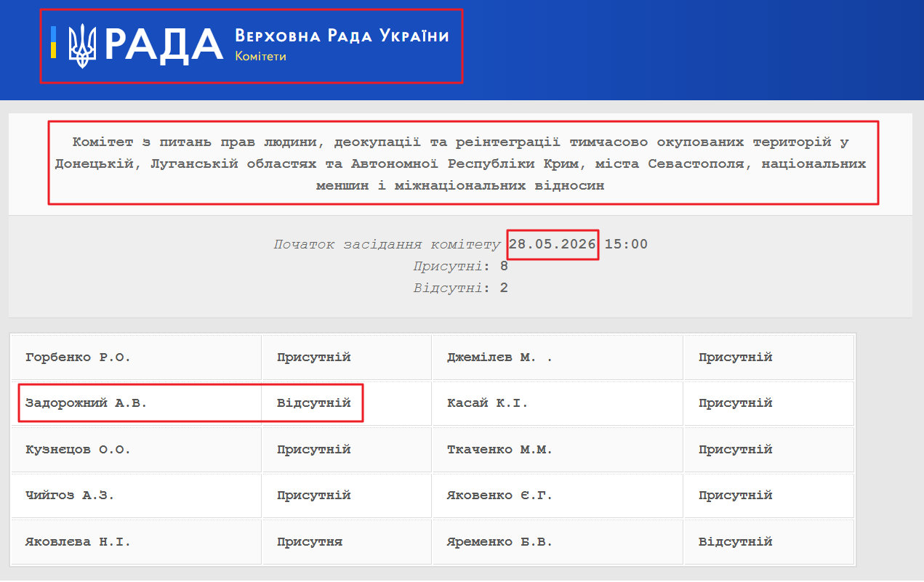924x582 pixels.
Task: Select the Яковенко Є.Г. name cell
Action: point(558,495)
